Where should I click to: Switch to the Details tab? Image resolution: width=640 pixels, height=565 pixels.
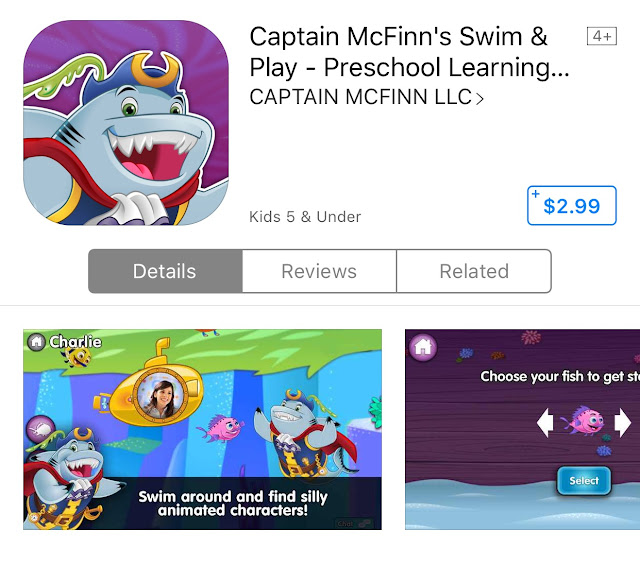tap(165, 271)
